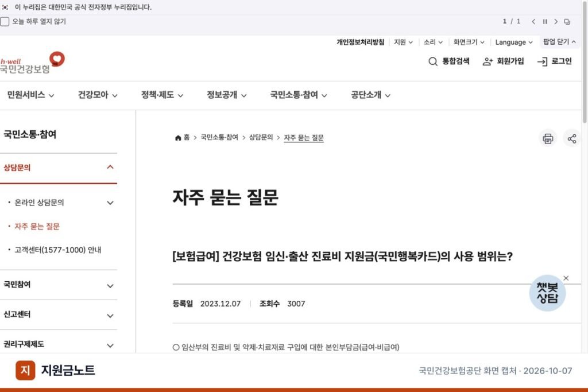This screenshot has width=588, height=392.
Task: Click 회원가입 sign-up link
Action: (x=503, y=61)
